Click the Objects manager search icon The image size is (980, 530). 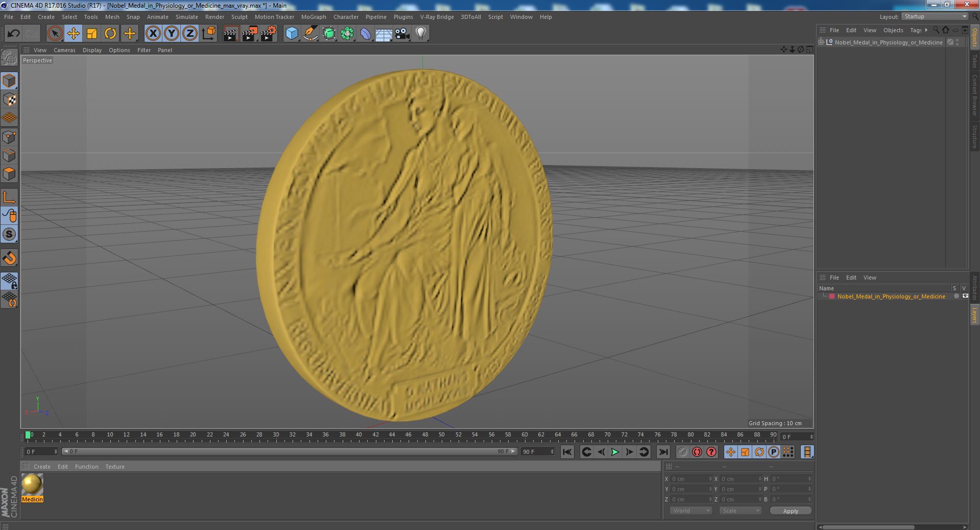click(936, 30)
